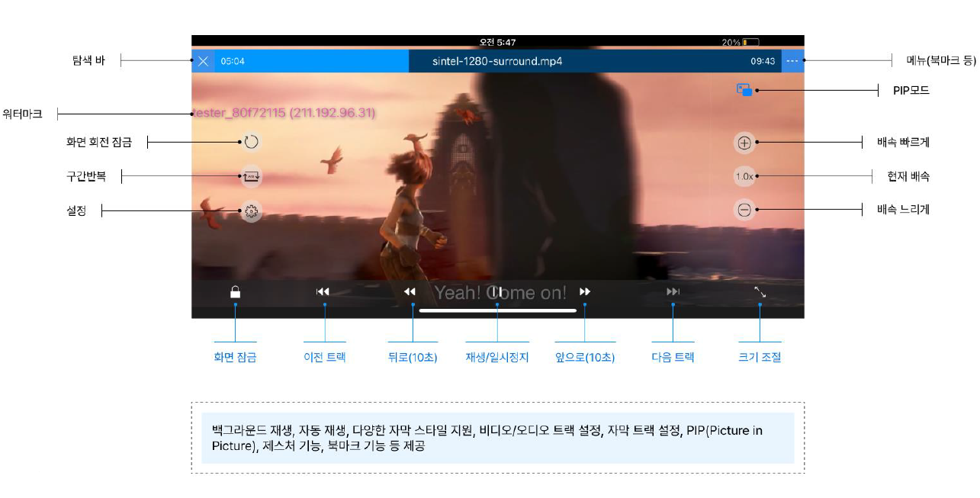Jump to next track
980x498 pixels.
click(673, 291)
